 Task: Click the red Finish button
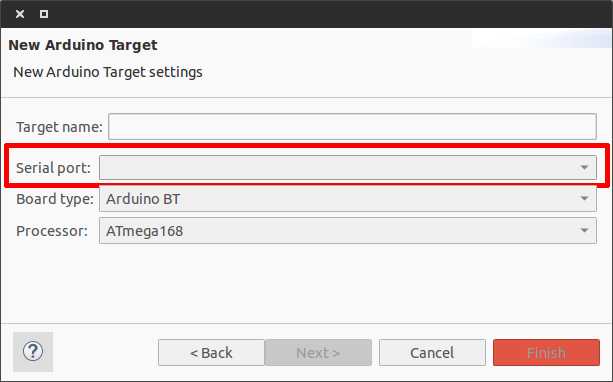click(x=546, y=353)
